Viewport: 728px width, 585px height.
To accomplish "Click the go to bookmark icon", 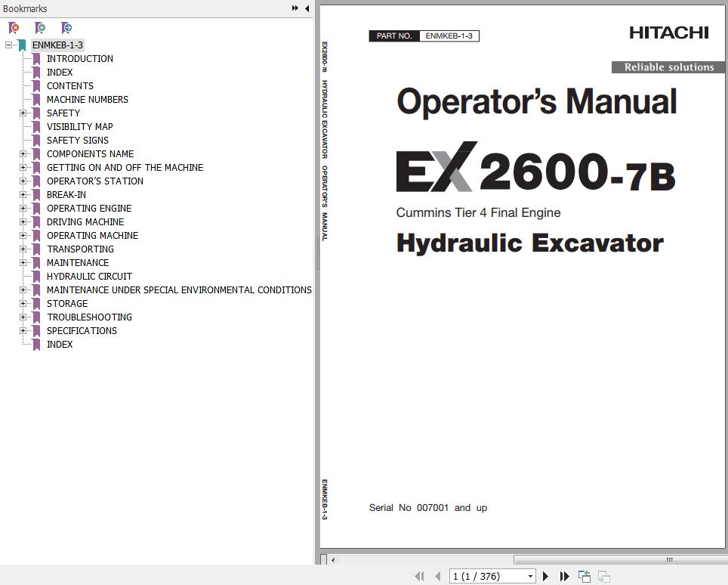I will point(66,28).
